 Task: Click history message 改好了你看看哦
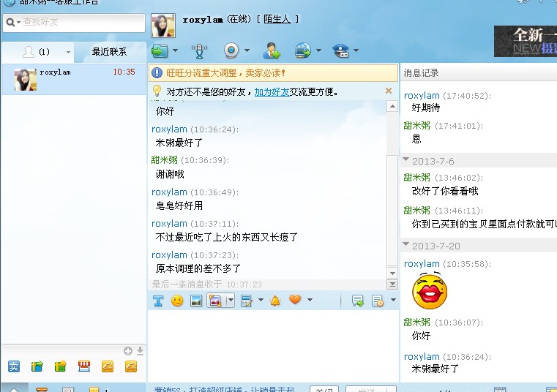pyautogui.click(x=445, y=191)
